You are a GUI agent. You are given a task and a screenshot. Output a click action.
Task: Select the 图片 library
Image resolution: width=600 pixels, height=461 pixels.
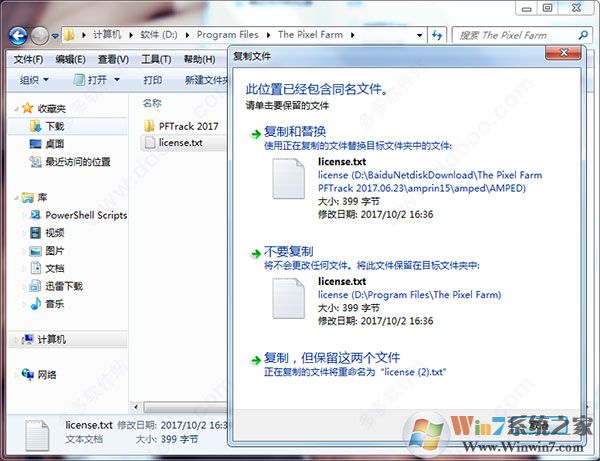click(x=55, y=251)
